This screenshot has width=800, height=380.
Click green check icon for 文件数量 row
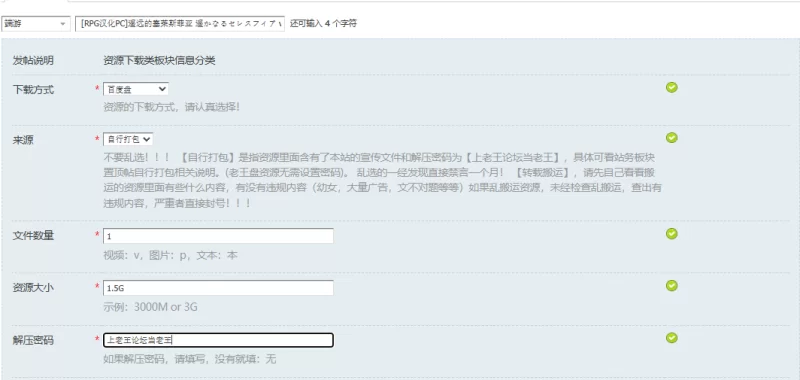672,234
